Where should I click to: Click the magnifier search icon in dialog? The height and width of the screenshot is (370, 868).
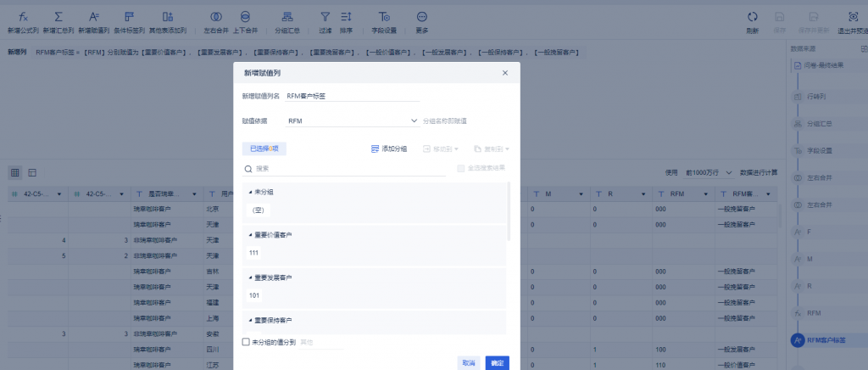(248, 168)
